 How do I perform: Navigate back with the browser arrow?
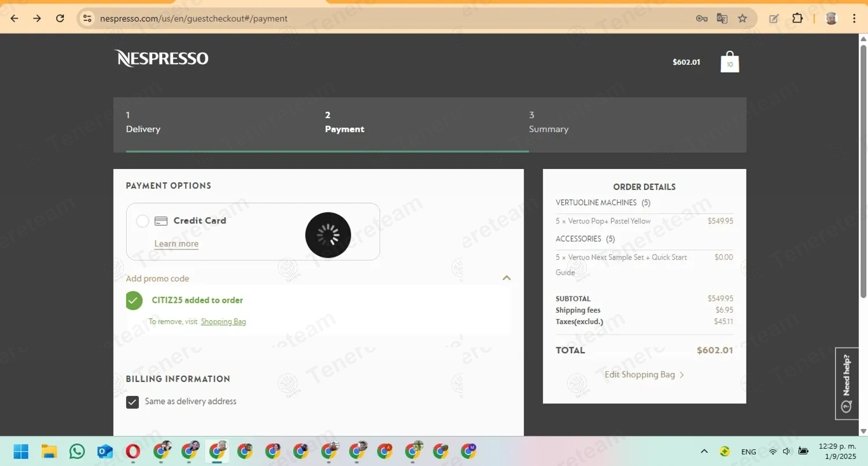coord(14,18)
